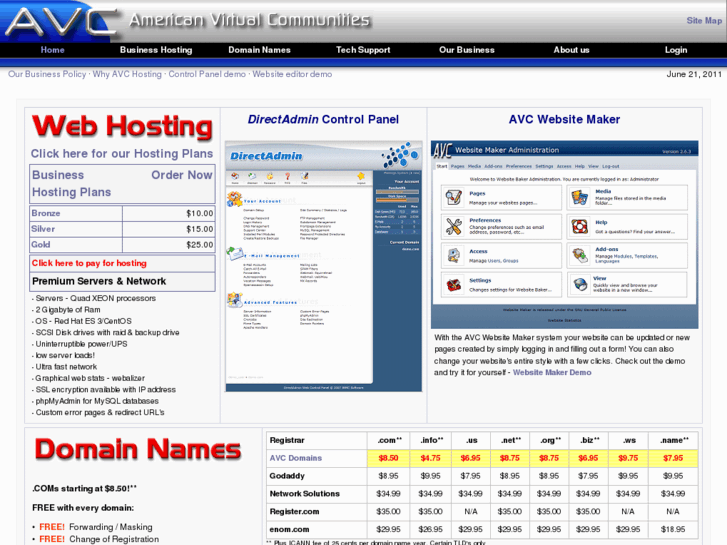Screen dimensions: 727x545
Task: Click the Domain Names red heading
Action: click(x=138, y=449)
